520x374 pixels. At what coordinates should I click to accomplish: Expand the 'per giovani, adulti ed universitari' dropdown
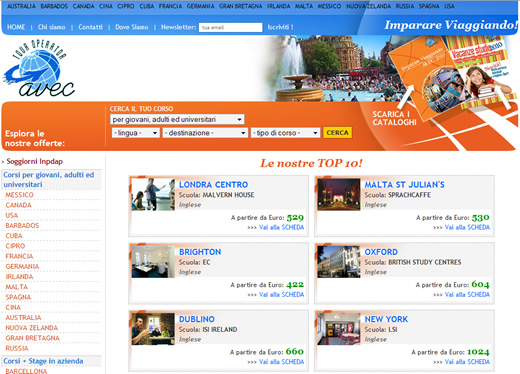177,119
